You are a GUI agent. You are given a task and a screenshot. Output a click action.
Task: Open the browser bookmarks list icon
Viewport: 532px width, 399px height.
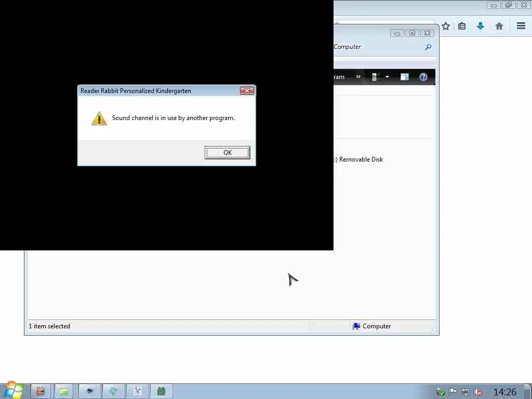(462, 26)
